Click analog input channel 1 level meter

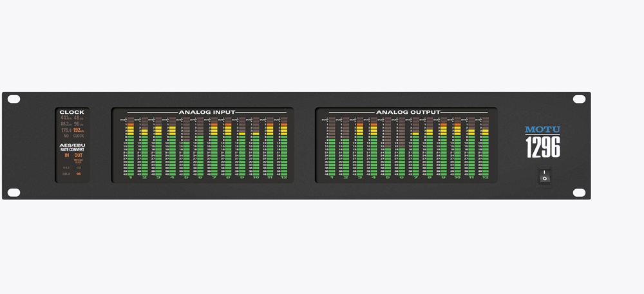click(x=131, y=147)
